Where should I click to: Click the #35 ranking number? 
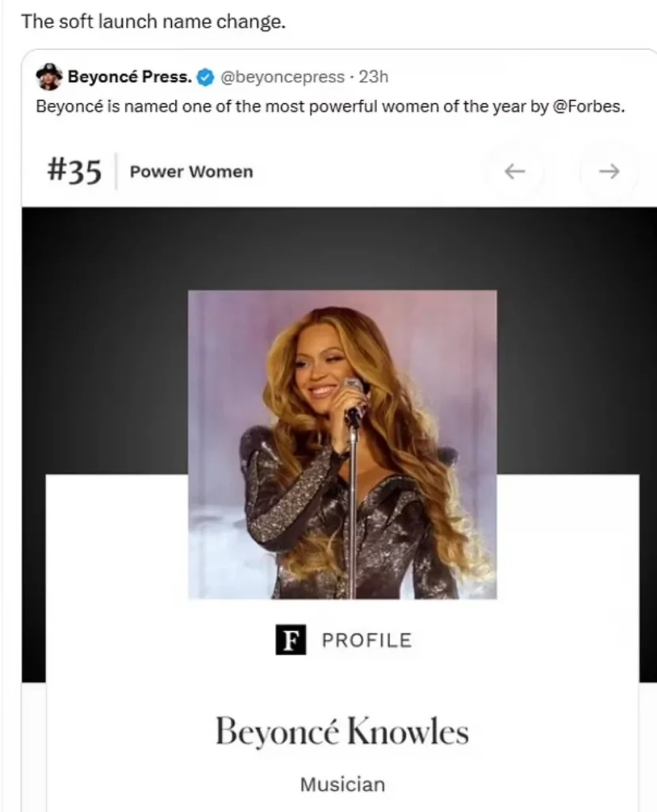click(74, 171)
